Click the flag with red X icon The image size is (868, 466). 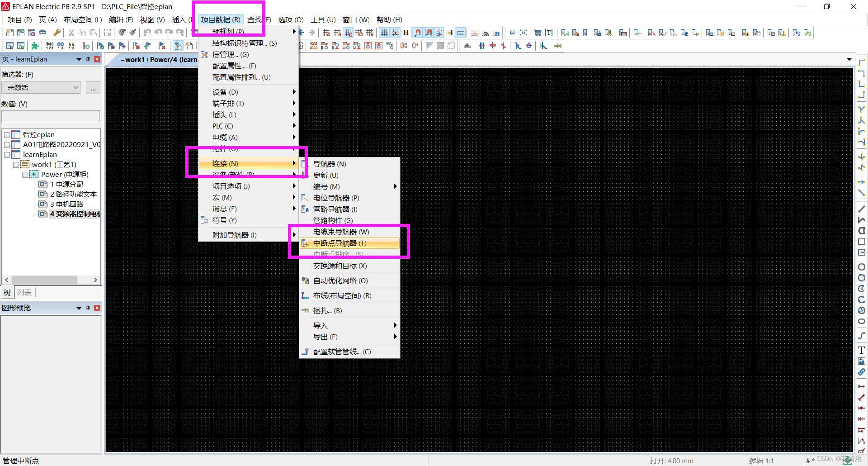pyautogui.click(x=162, y=46)
